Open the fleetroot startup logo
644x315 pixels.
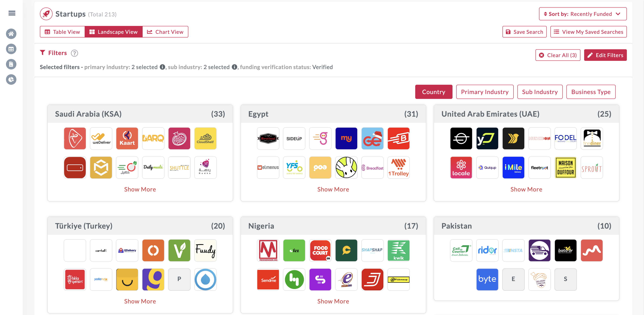click(540, 167)
